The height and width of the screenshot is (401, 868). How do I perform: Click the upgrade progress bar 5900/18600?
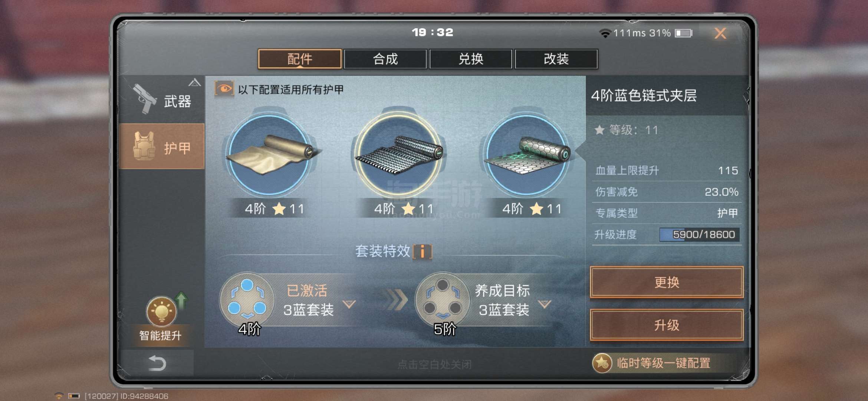(x=700, y=235)
